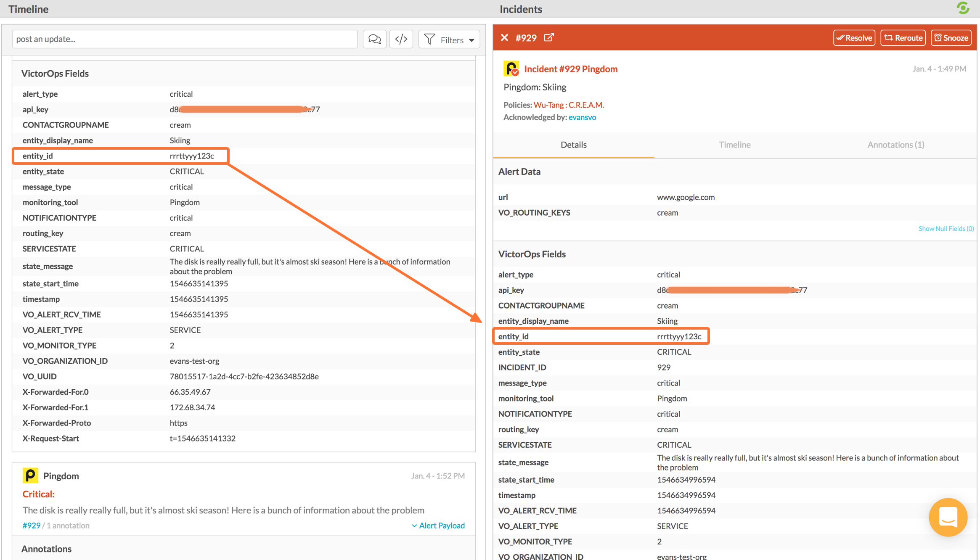Open incident #929 in new window icon

pos(549,37)
